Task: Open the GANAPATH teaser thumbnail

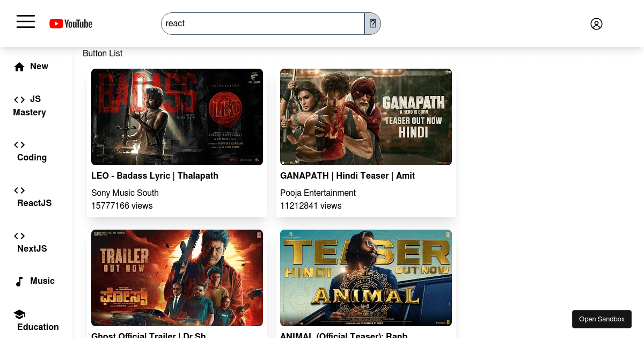Action: pyautogui.click(x=365, y=117)
